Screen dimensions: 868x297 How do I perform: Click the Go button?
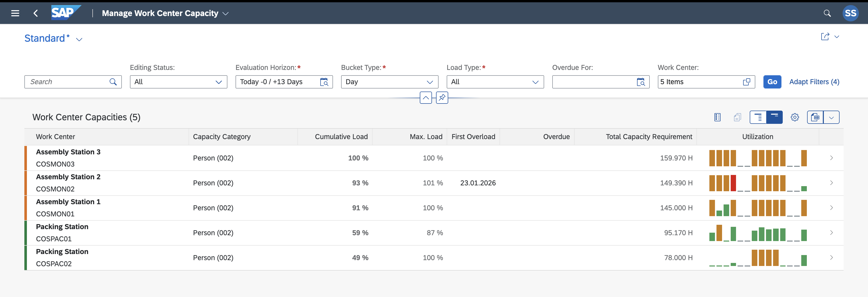pyautogui.click(x=772, y=82)
